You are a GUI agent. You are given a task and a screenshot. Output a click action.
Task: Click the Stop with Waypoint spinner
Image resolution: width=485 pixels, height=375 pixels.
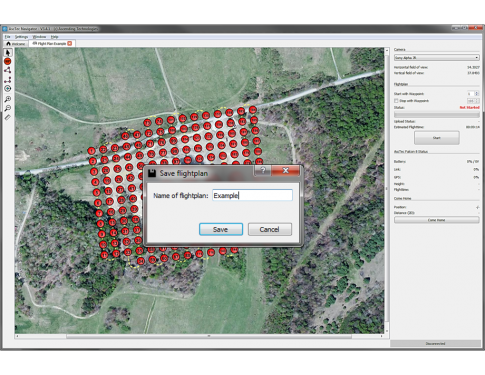473,101
